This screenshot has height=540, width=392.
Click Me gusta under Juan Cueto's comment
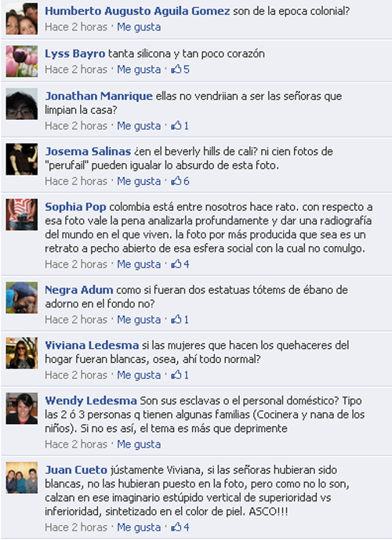coord(139,527)
